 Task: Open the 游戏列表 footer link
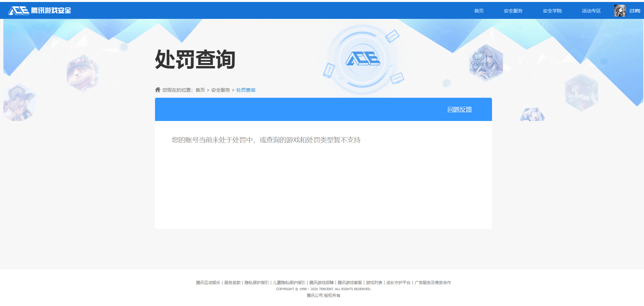(x=374, y=283)
